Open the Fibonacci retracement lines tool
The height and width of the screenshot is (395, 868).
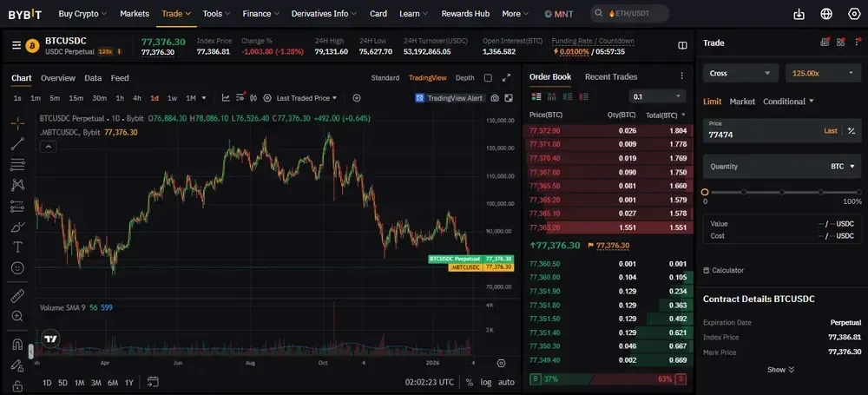pos(17,165)
